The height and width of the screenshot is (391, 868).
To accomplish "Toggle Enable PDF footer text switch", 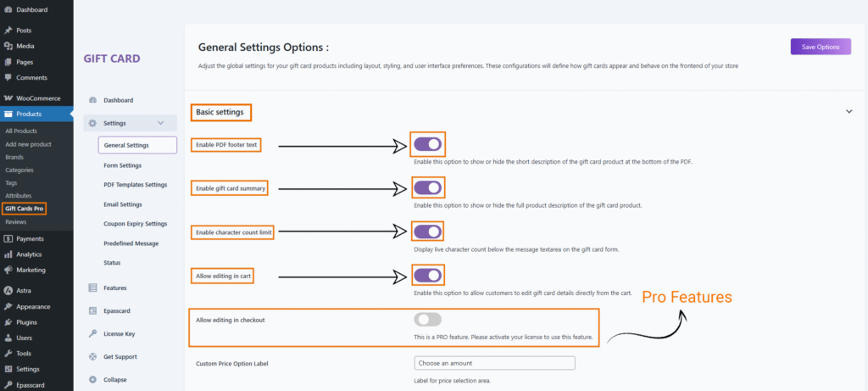I will pos(427,145).
